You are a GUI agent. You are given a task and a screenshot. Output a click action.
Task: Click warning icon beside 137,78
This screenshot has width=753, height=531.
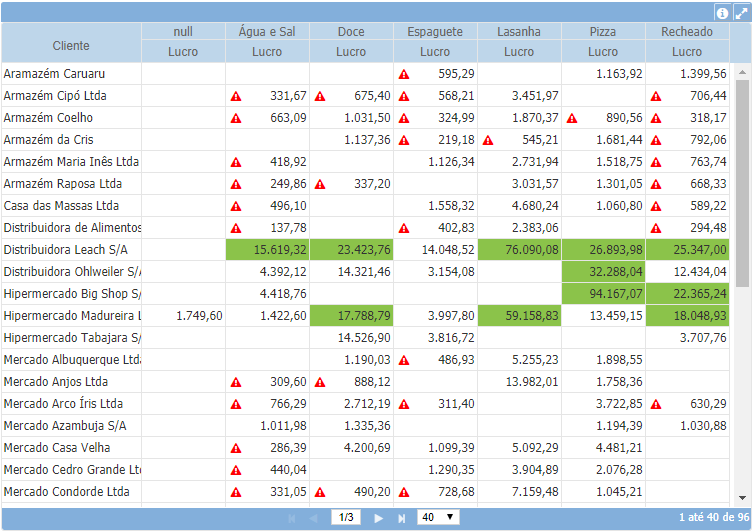[236, 229]
